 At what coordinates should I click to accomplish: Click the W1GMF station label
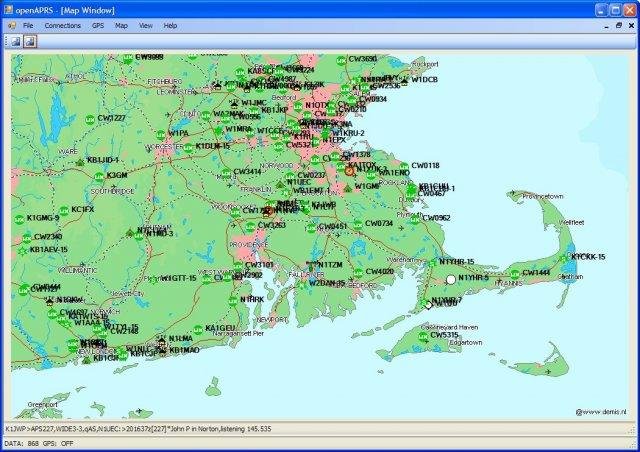pos(367,186)
